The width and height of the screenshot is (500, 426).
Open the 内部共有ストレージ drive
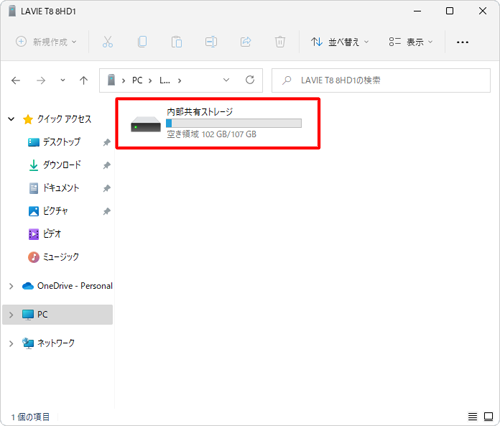[x=218, y=123]
